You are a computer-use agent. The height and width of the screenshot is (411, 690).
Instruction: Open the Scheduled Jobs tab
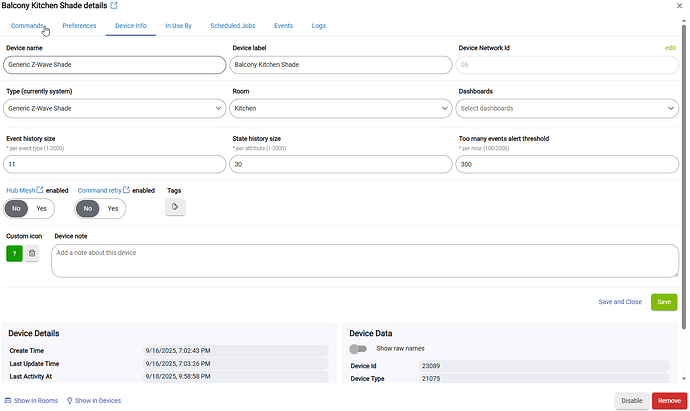click(x=231, y=25)
